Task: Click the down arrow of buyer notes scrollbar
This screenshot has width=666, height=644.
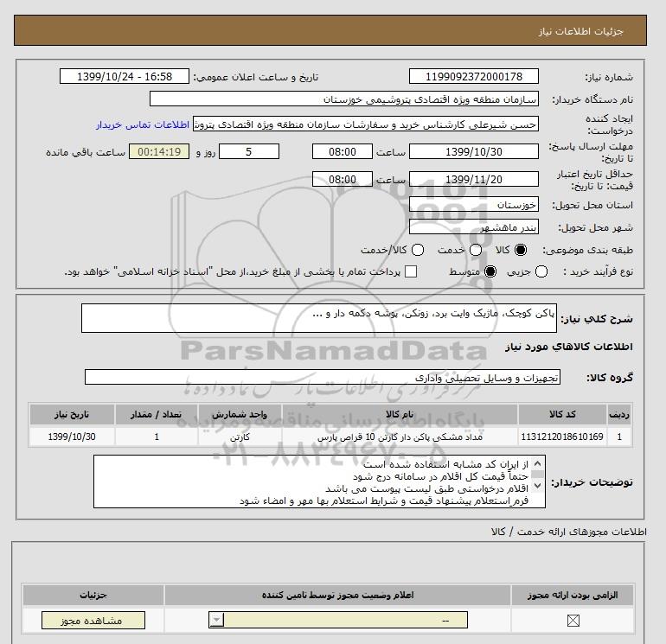Action: click(537, 486)
